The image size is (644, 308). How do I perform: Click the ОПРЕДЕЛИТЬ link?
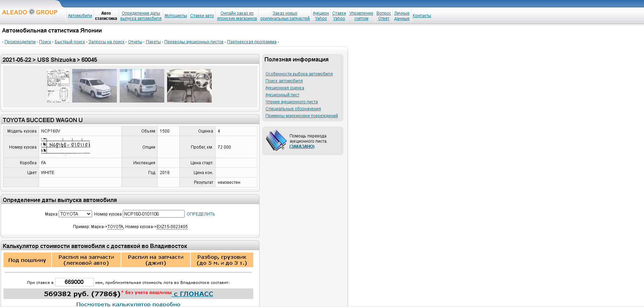click(x=201, y=214)
